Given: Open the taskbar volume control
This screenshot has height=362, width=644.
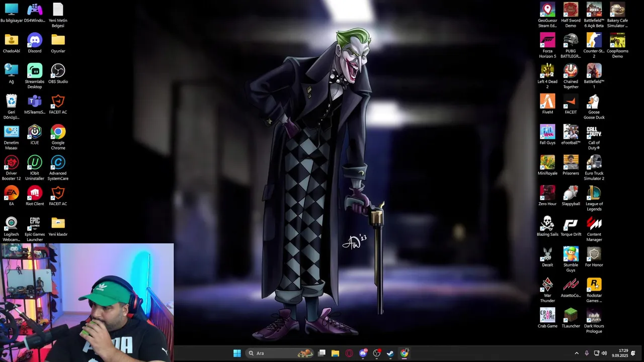Looking at the screenshot, I should point(604,353).
